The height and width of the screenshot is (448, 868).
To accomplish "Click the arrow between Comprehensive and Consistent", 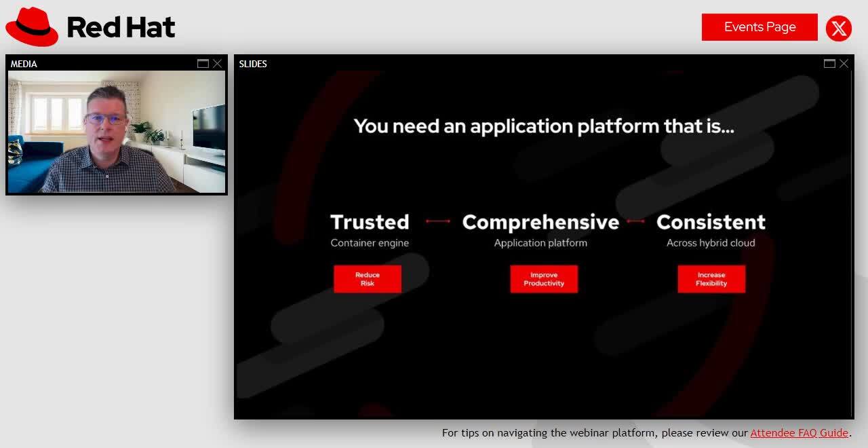I will click(x=636, y=221).
